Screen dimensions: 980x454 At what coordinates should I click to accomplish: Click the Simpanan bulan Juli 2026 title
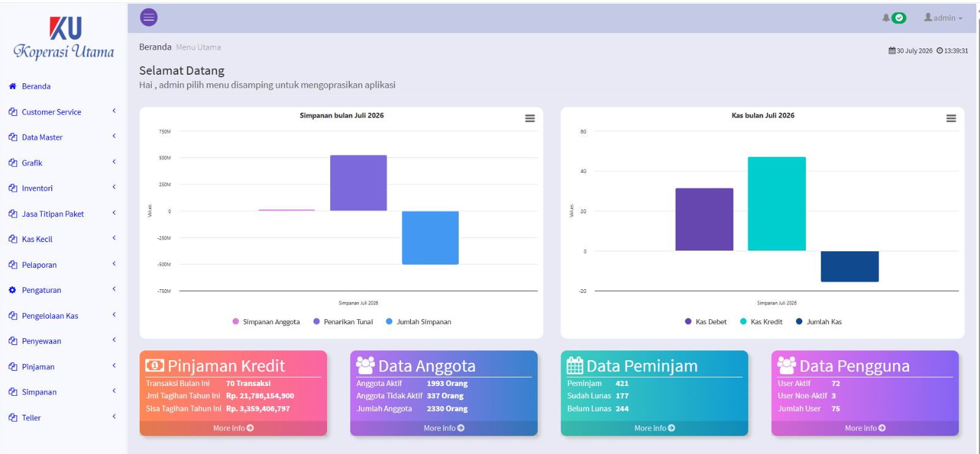(342, 115)
